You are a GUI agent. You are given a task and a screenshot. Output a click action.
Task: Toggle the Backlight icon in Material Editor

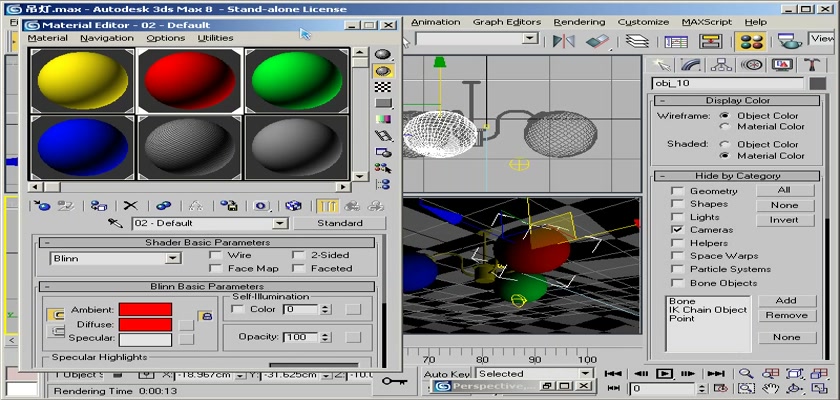point(382,71)
